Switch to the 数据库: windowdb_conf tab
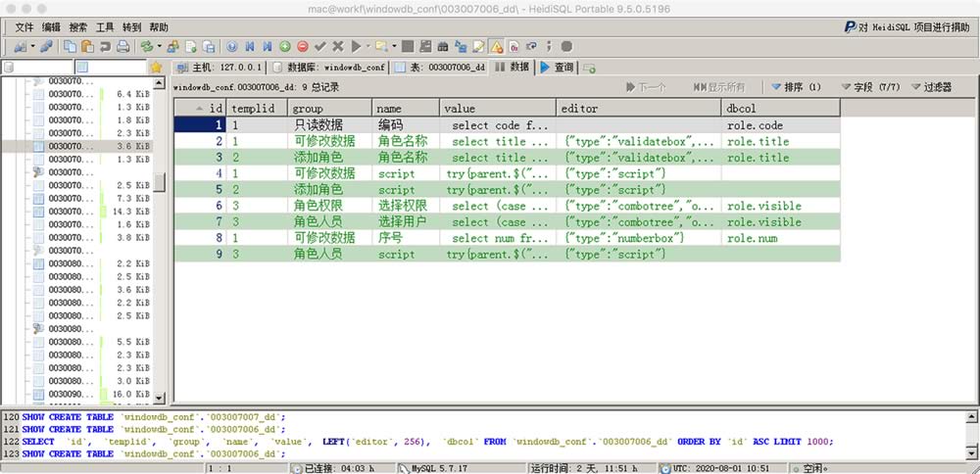This screenshot has height=474, width=980. coord(330,68)
